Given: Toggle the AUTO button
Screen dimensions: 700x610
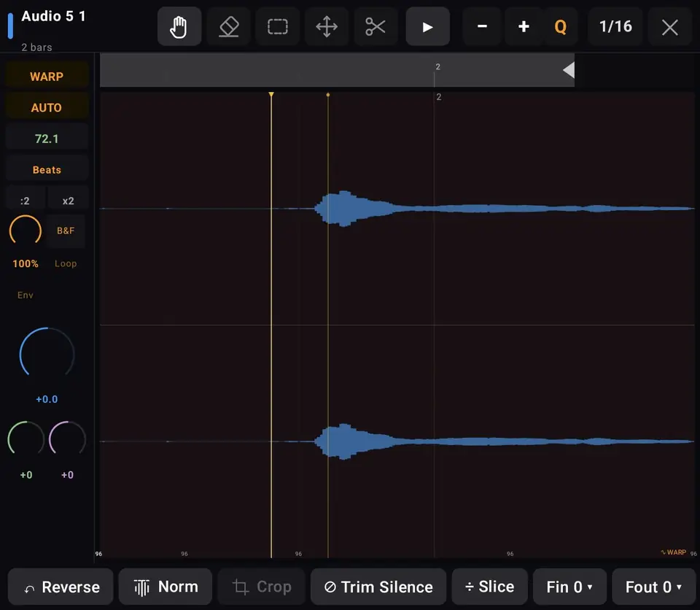Looking at the screenshot, I should [47, 108].
